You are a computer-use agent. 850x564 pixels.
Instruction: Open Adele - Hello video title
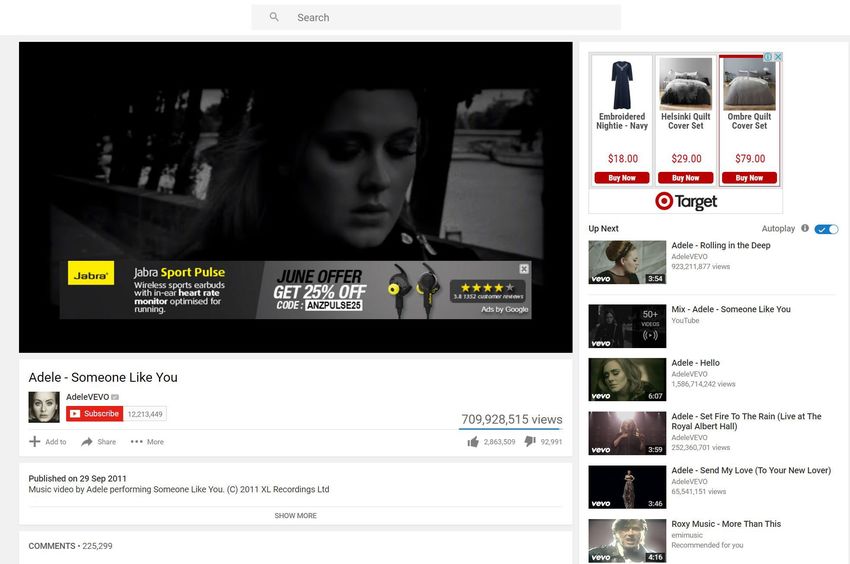pyautogui.click(x=696, y=363)
